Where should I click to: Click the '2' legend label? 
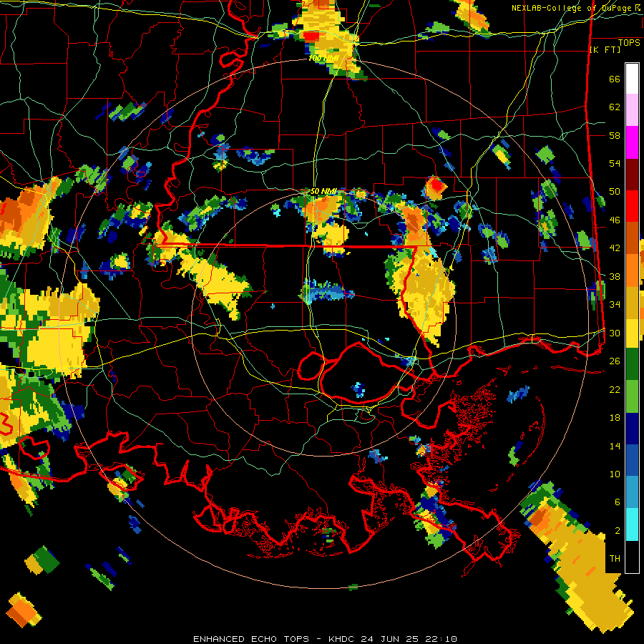click(x=618, y=530)
